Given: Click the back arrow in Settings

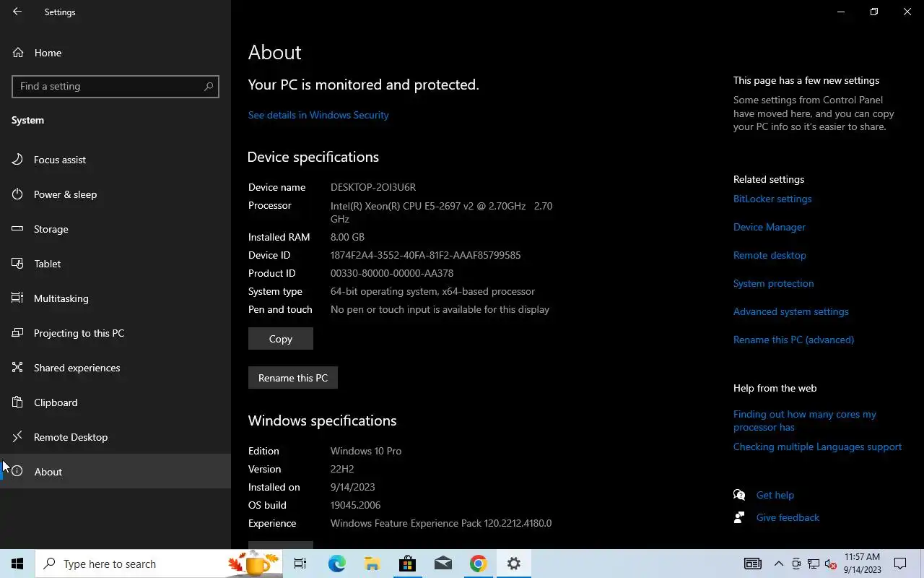Looking at the screenshot, I should point(17,12).
